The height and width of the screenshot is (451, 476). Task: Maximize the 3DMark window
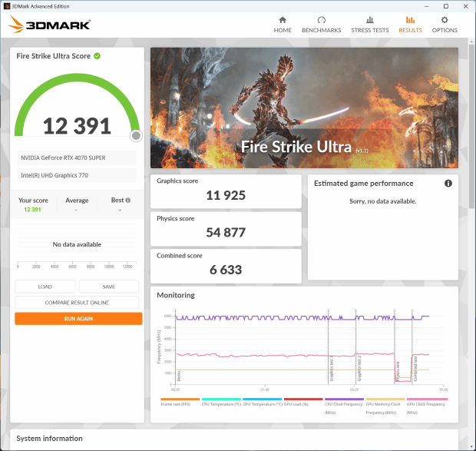[x=446, y=6]
